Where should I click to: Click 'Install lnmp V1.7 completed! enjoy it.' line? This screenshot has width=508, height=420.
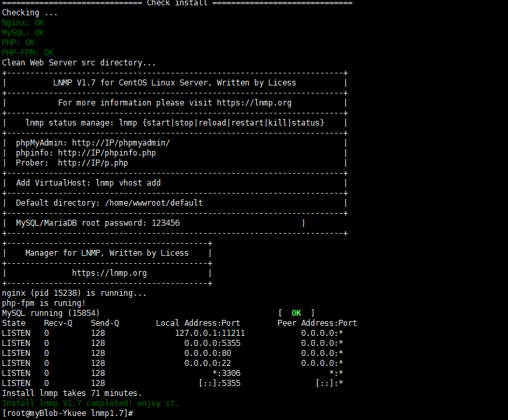coord(90,403)
